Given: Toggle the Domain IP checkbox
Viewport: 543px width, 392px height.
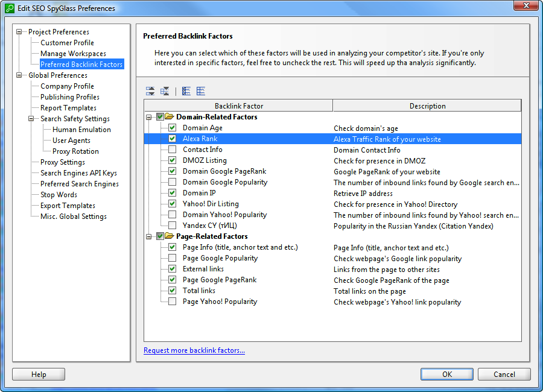Looking at the screenshot, I should click(x=172, y=192).
